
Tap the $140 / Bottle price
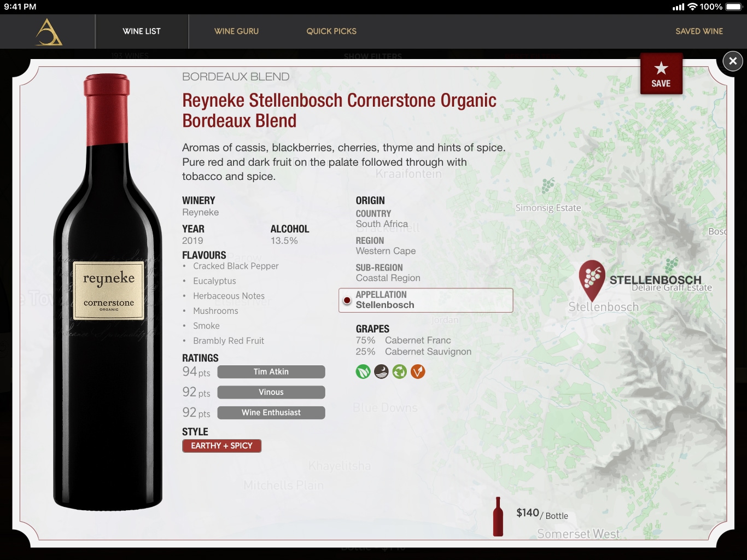tap(542, 514)
